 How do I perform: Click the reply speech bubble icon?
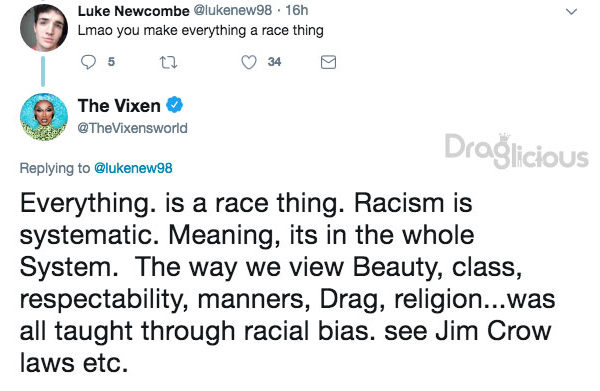tap(88, 62)
